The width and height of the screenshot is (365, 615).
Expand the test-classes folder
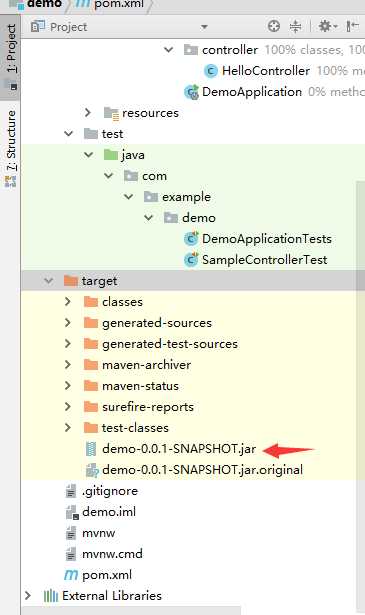click(68, 428)
